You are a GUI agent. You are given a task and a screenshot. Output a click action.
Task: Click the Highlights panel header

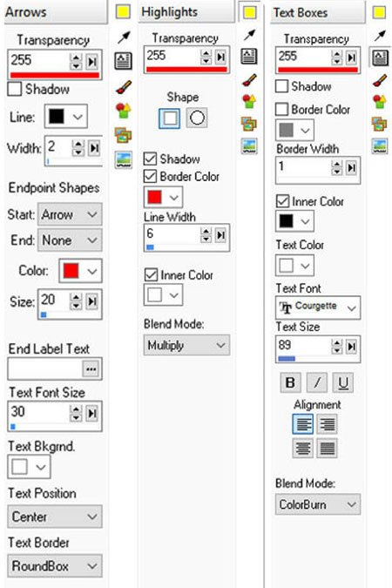click(x=186, y=12)
